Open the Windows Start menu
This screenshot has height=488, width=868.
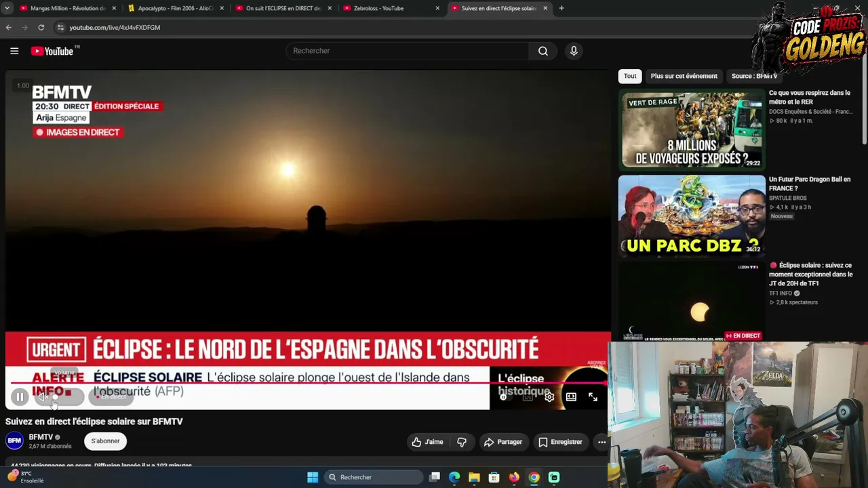click(x=313, y=477)
